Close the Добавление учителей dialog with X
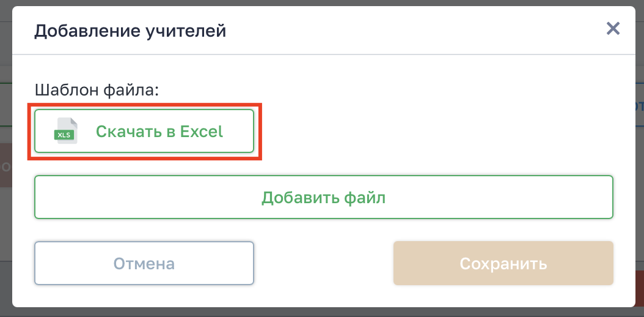Viewport: 644px width, 317px height. (x=613, y=28)
